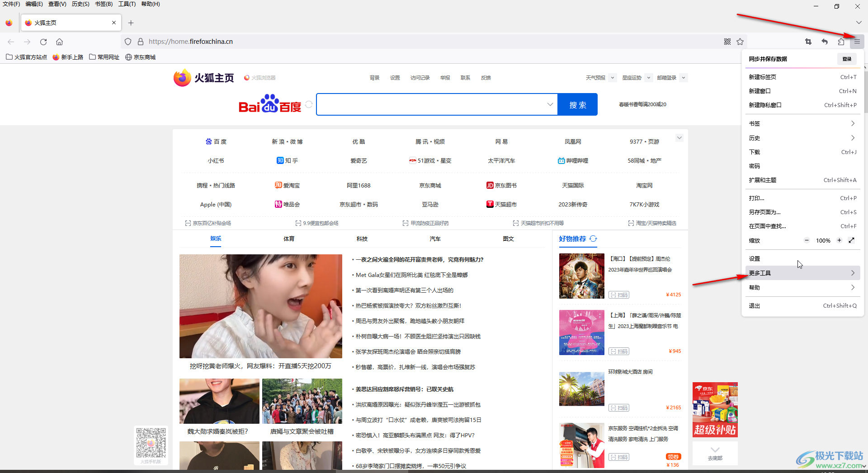Switch to the 科技 news tab

click(x=362, y=239)
